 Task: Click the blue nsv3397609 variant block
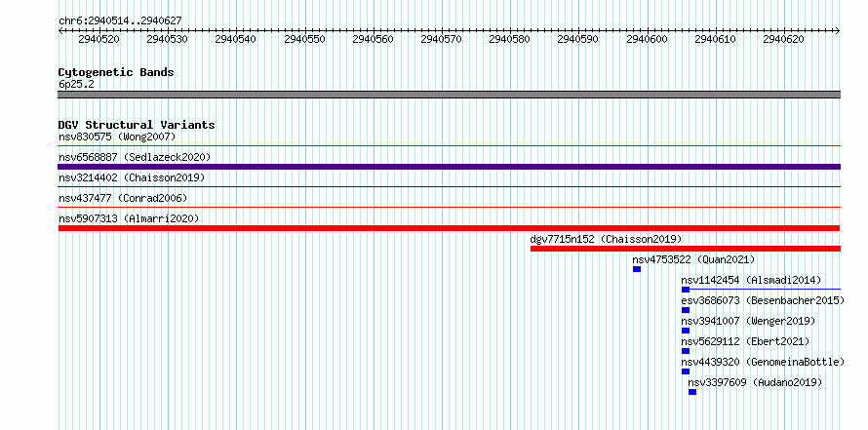click(692, 392)
